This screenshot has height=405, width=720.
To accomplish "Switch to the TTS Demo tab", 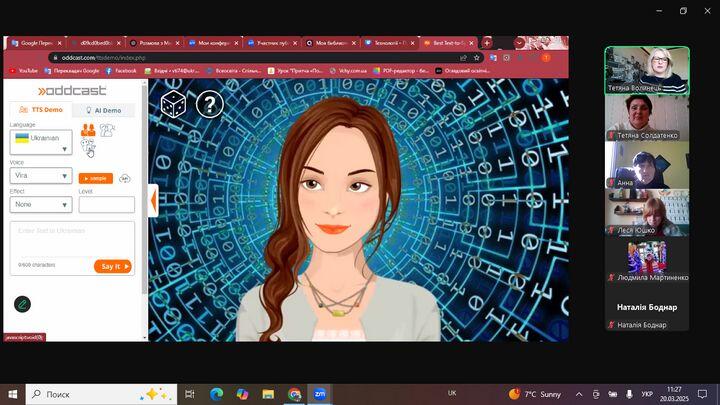I will 41,110.
